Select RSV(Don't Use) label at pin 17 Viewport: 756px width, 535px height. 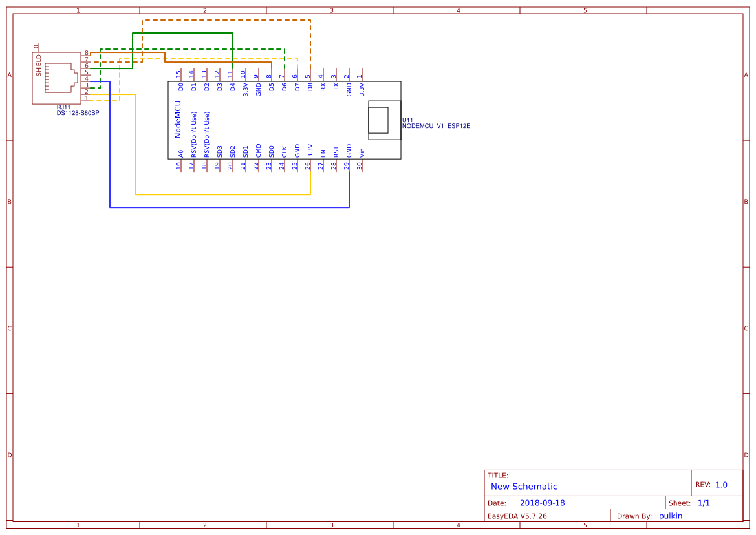click(194, 135)
